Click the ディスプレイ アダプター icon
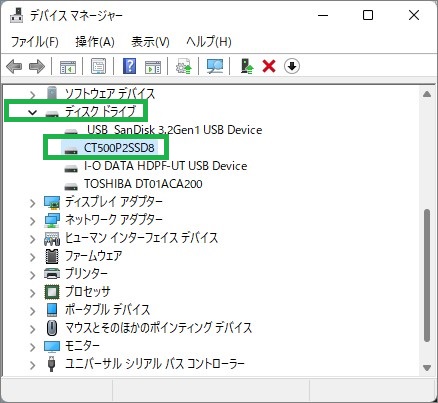 click(x=52, y=202)
